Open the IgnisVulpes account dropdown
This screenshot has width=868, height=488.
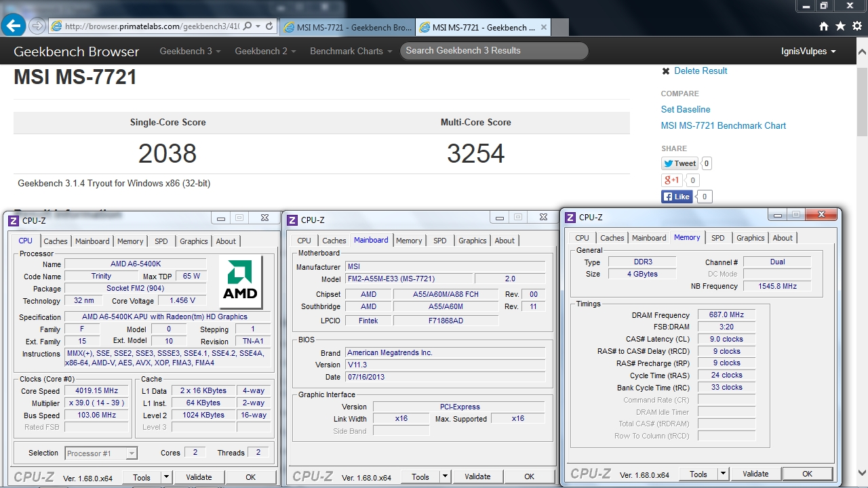pyautogui.click(x=808, y=52)
